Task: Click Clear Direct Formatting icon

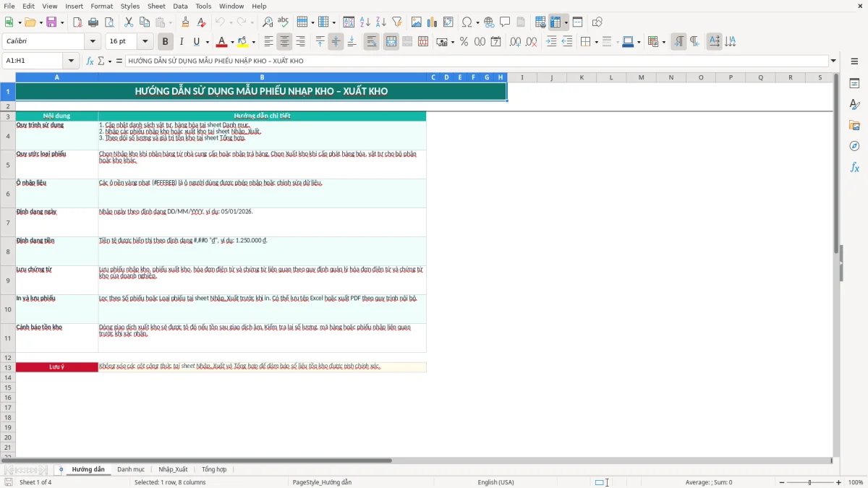Action: [202, 22]
